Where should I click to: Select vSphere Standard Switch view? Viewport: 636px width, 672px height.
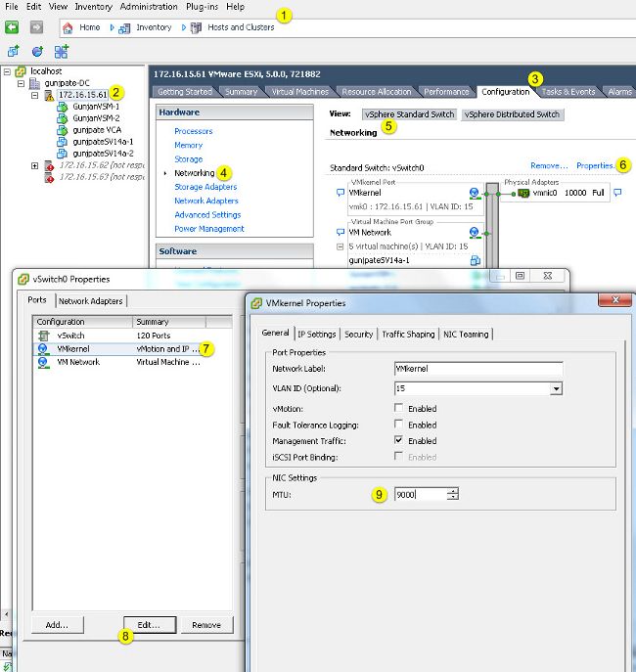click(x=409, y=114)
